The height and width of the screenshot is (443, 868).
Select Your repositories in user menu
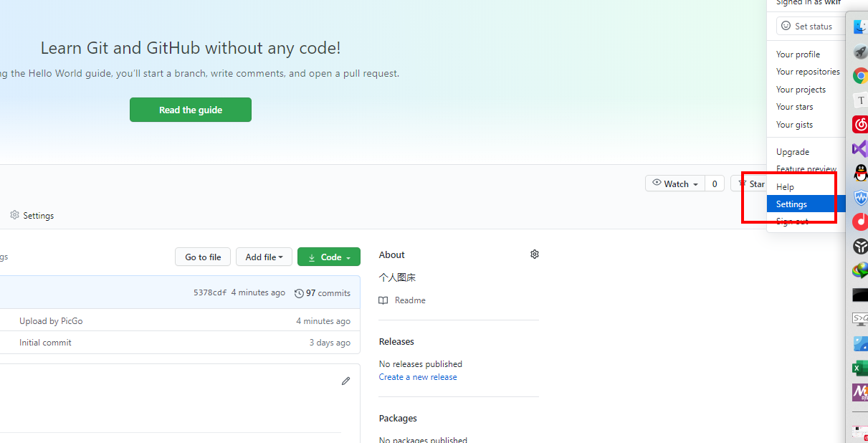pos(808,72)
